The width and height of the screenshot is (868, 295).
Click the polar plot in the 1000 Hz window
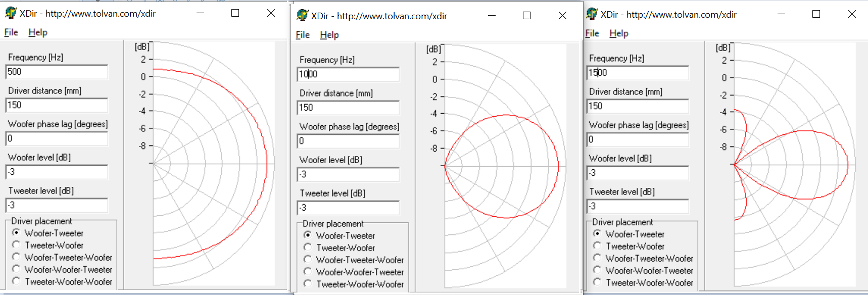pos(505,166)
